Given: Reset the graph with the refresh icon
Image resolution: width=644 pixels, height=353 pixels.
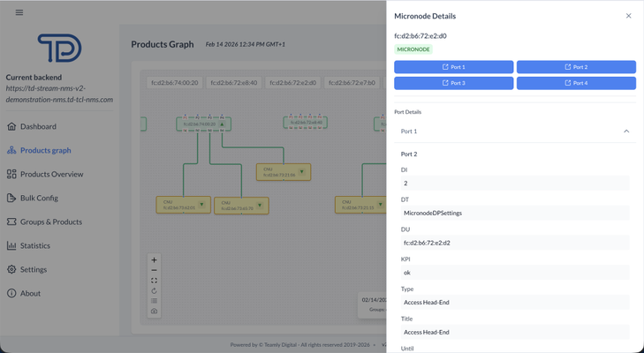Looking at the screenshot, I should coord(154,291).
